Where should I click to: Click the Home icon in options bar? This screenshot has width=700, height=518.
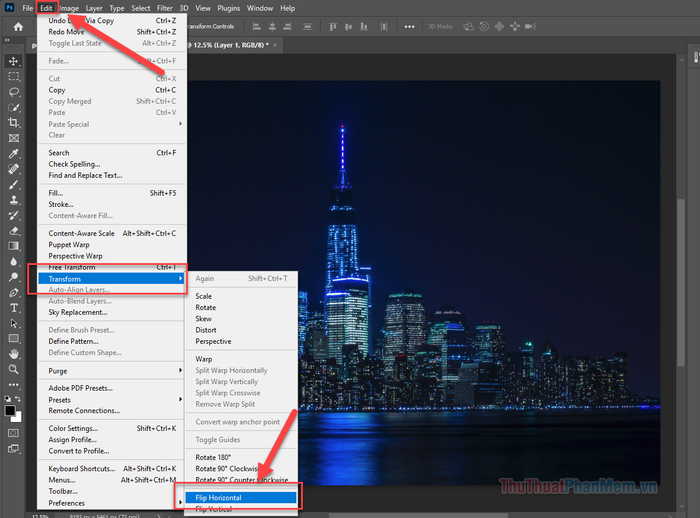[18, 26]
